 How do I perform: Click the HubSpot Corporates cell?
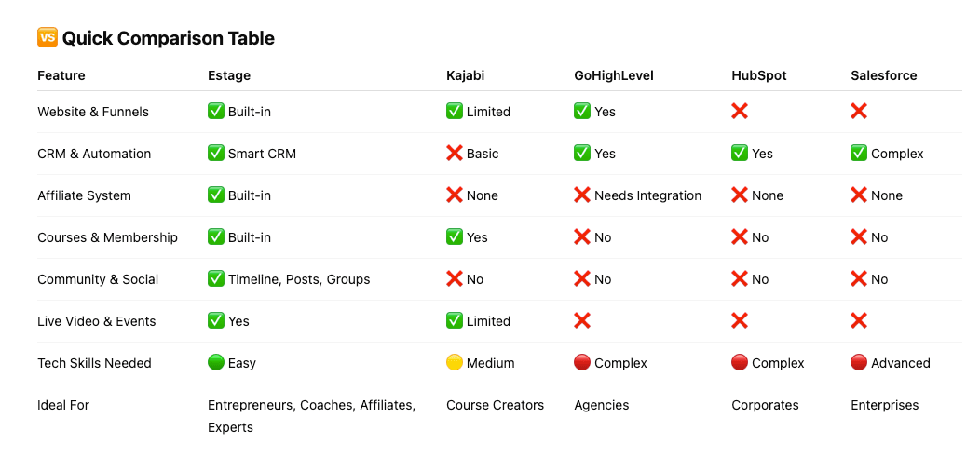[765, 405]
